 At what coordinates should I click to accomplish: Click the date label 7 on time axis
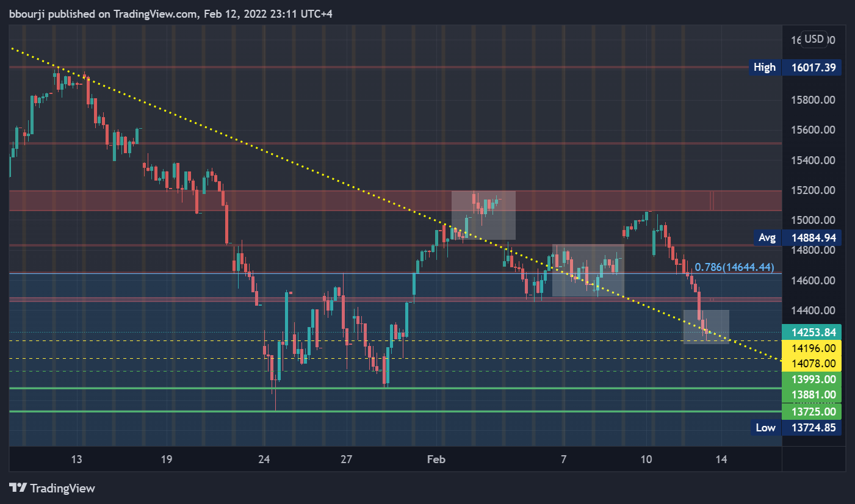pos(563,459)
